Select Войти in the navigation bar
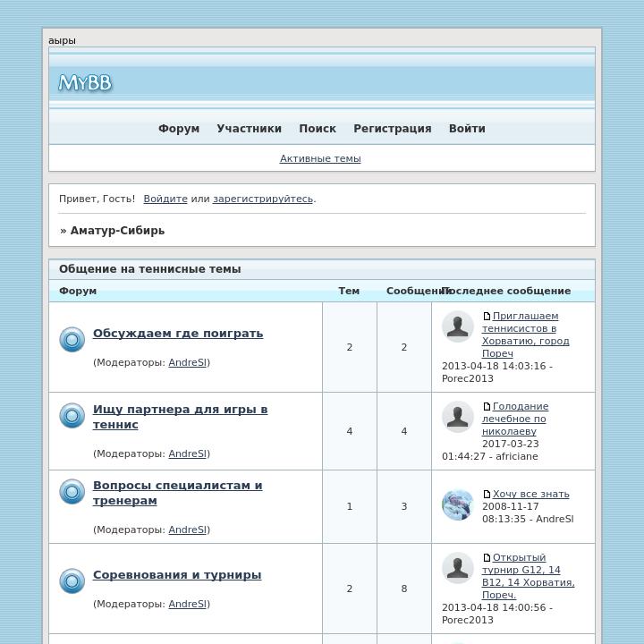The height and width of the screenshot is (644, 644). 467,129
